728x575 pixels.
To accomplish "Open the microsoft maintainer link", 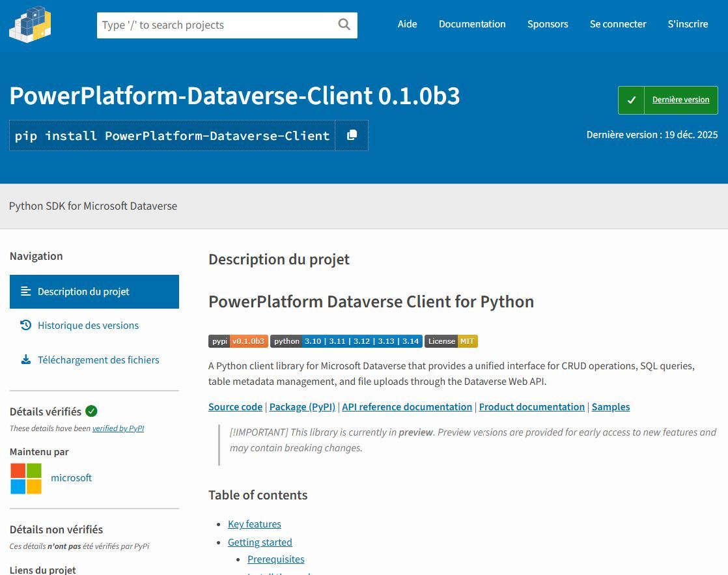I will tap(71, 478).
